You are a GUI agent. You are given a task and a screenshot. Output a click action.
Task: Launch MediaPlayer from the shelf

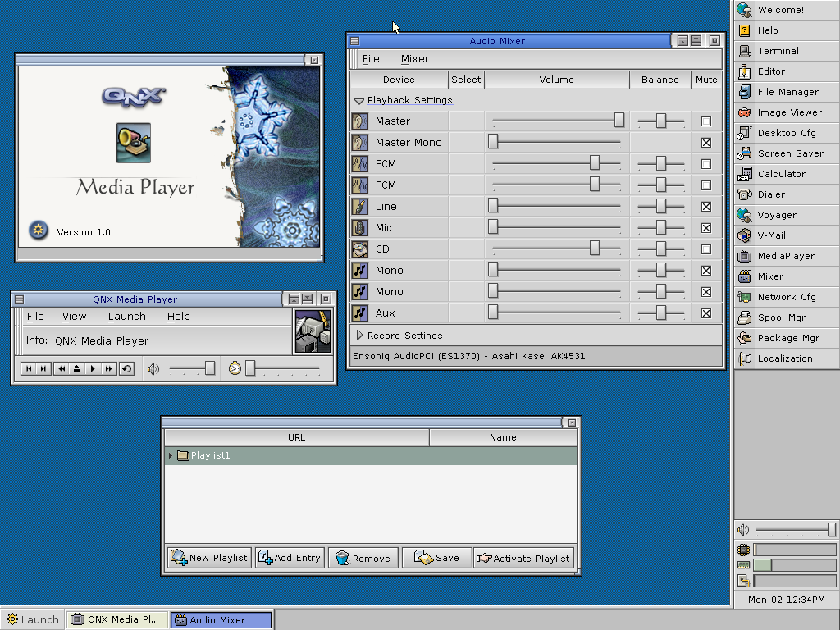tap(787, 256)
